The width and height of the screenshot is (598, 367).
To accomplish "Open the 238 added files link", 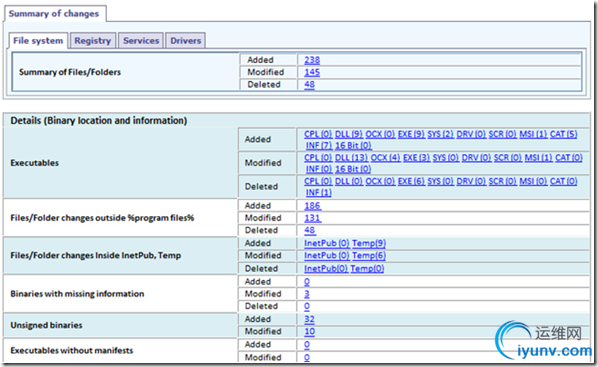I will (312, 60).
